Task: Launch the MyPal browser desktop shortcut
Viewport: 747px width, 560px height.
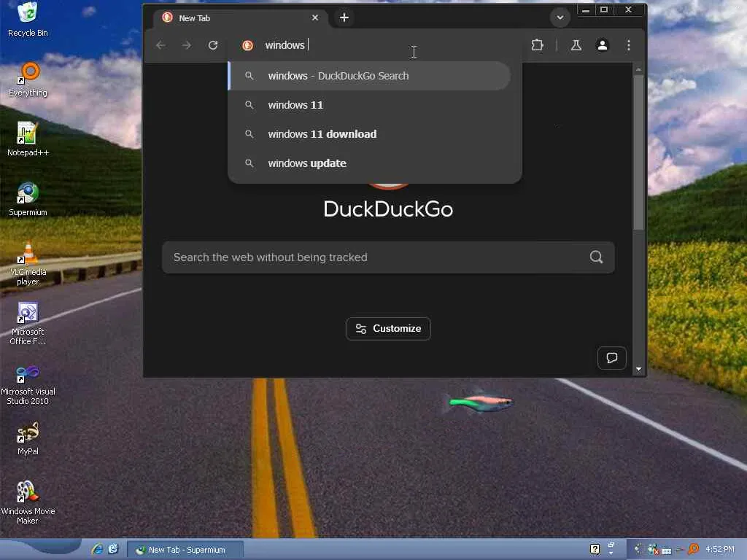Action: (x=28, y=438)
